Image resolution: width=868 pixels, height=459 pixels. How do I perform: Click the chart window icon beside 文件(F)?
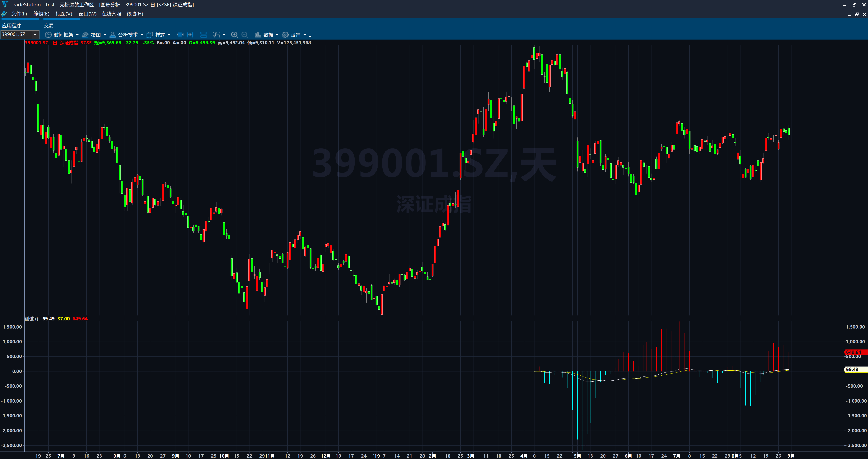click(x=4, y=14)
